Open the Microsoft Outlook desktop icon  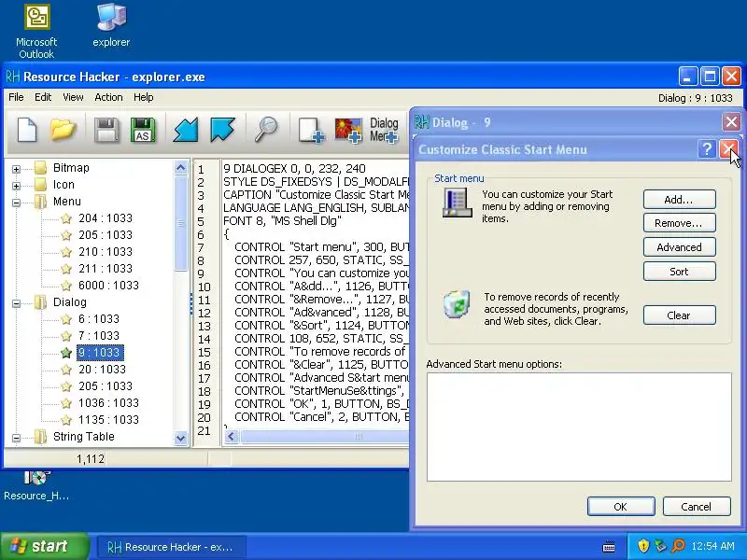(36, 32)
